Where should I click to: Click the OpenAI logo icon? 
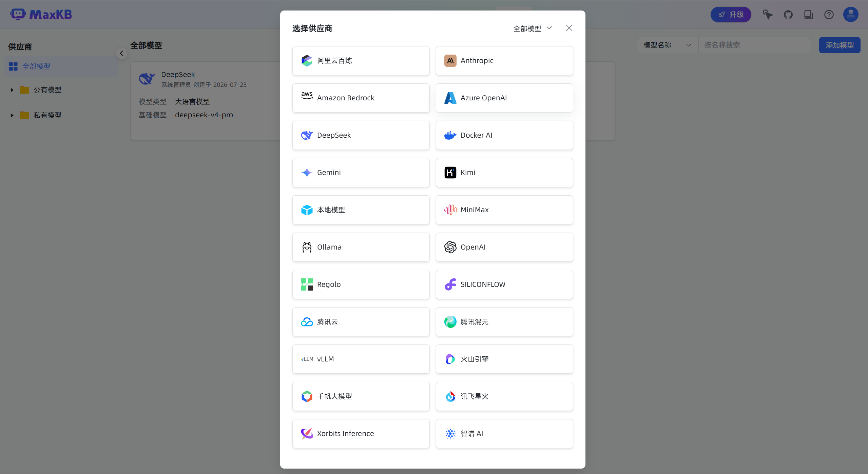(450, 247)
